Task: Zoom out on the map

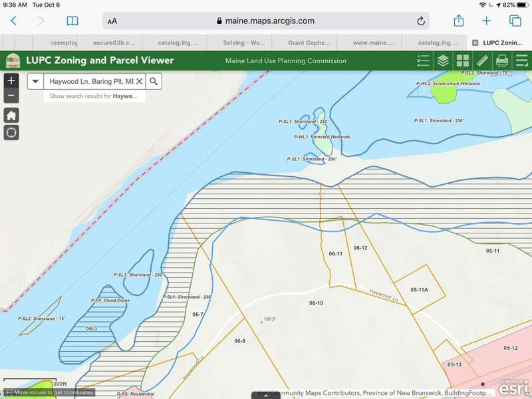Action: 11,96
